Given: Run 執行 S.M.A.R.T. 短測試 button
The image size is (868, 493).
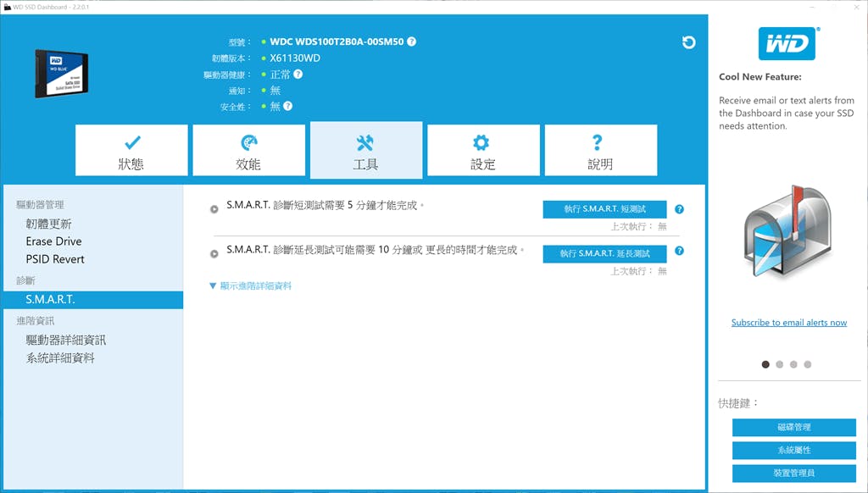Looking at the screenshot, I should (604, 209).
